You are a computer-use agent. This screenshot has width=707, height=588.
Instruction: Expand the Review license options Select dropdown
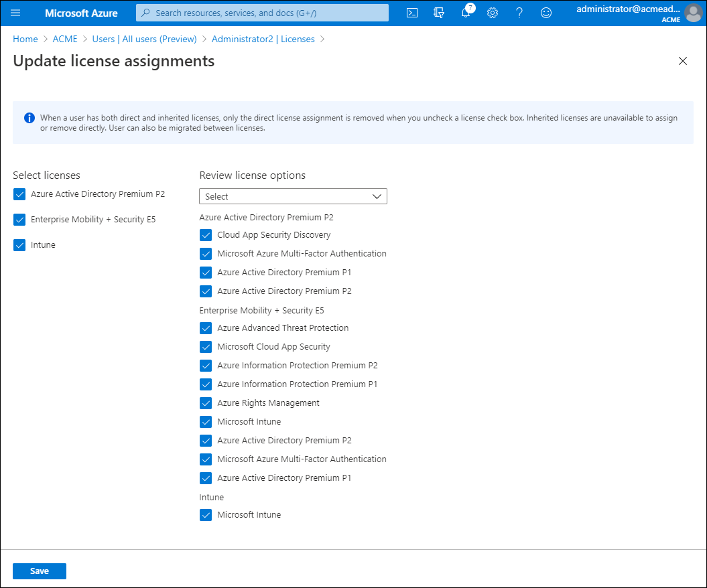[293, 196]
